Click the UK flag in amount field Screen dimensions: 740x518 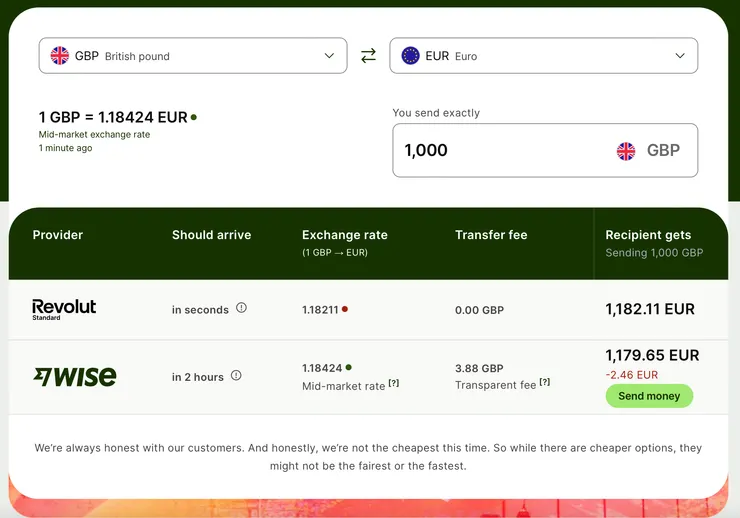(x=626, y=151)
